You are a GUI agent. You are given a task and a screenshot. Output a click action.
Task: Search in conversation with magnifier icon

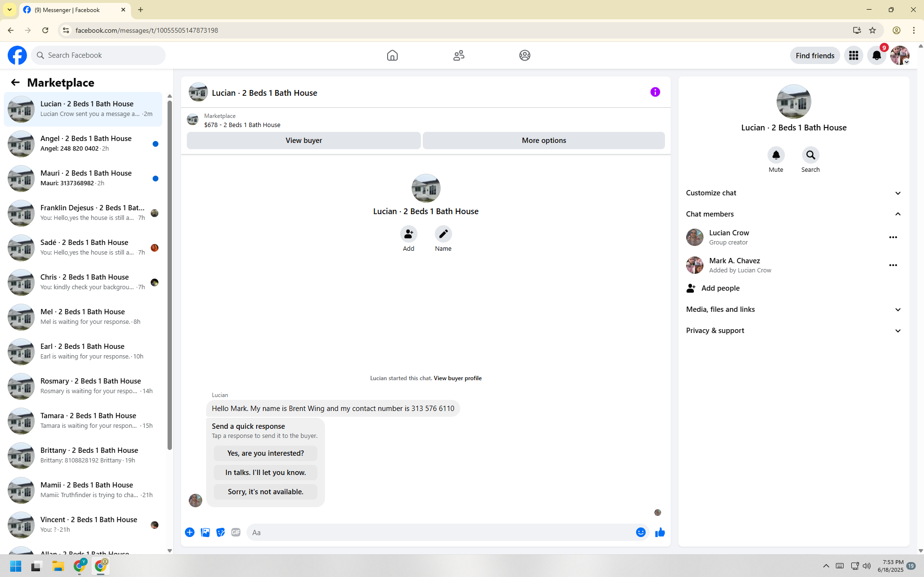(x=810, y=155)
